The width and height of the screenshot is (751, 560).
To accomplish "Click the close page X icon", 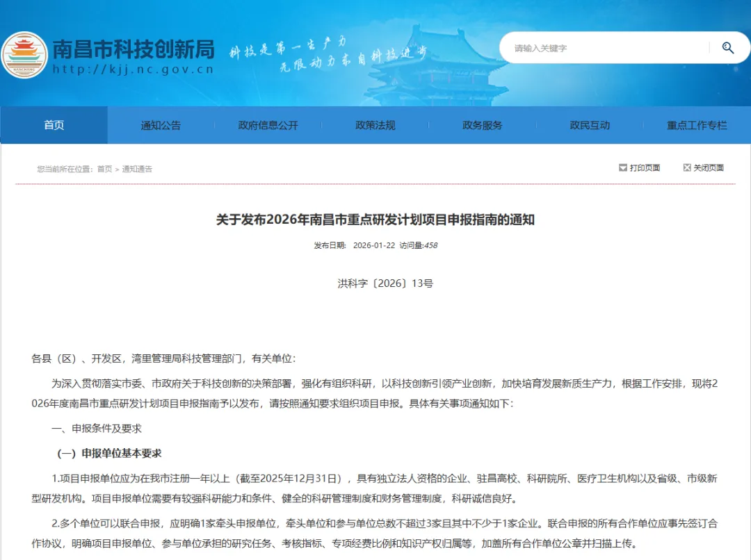I will click(x=687, y=167).
